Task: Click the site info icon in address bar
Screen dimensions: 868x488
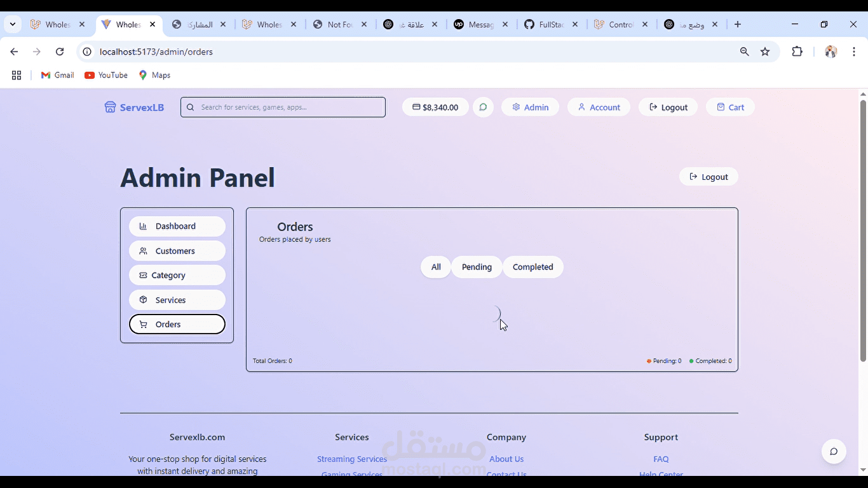Action: 88,51
